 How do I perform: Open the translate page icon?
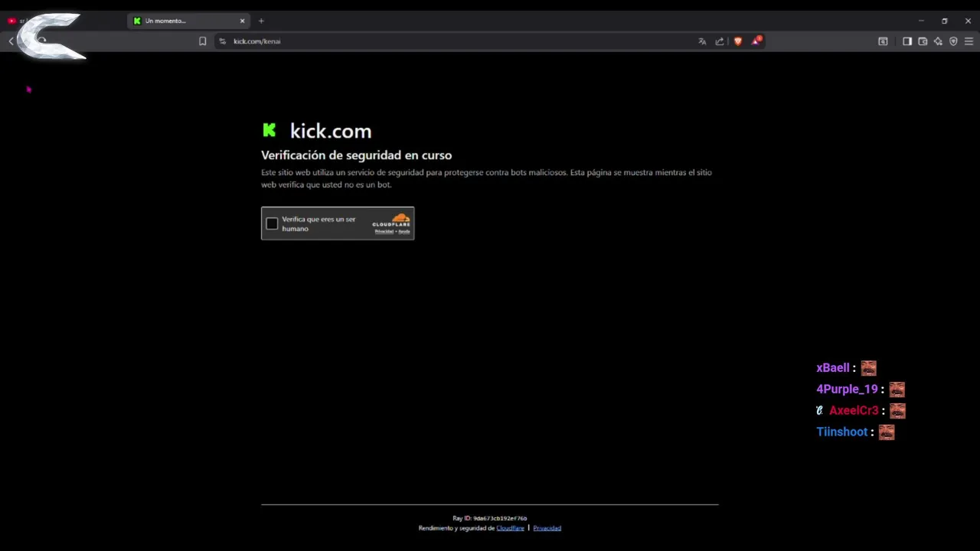(702, 41)
